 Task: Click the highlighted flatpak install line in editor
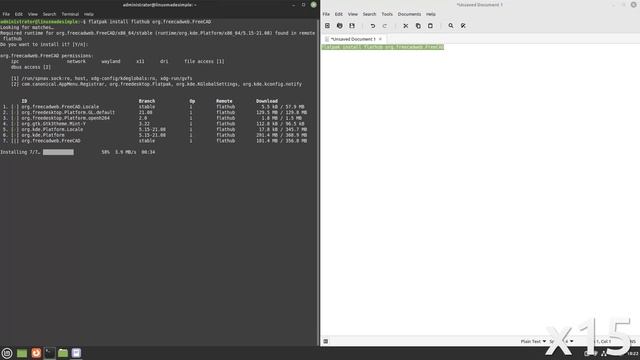382,47
